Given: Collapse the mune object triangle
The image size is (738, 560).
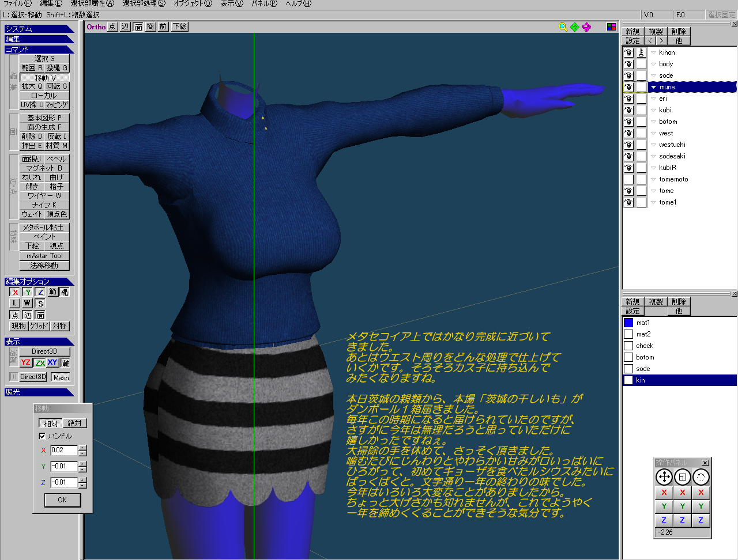Looking at the screenshot, I should click(x=654, y=87).
